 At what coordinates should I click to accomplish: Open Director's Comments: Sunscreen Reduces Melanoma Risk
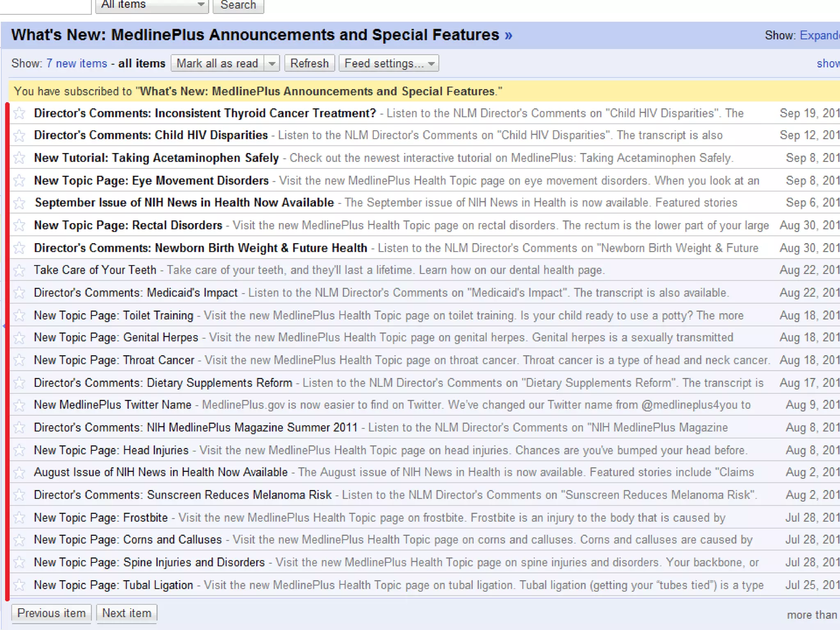click(183, 495)
